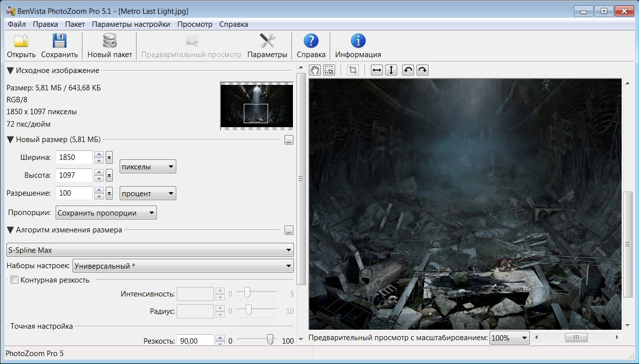Open the S-Spline Max algorithm dropdown

(149, 250)
